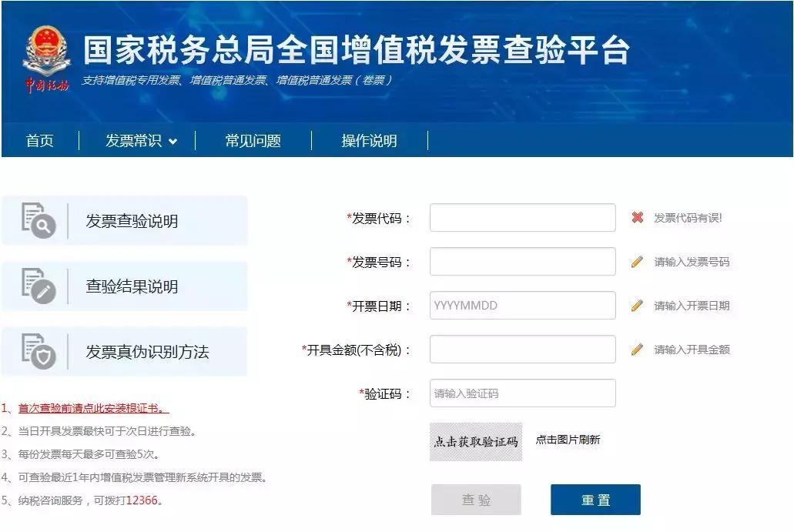This screenshot has height=532, width=794.
Task: Open the 常见问题 menu item
Action: 255,141
